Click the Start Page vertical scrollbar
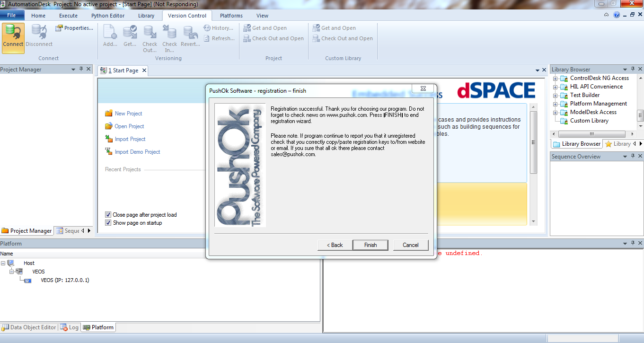This screenshot has height=343, width=644. point(534,142)
